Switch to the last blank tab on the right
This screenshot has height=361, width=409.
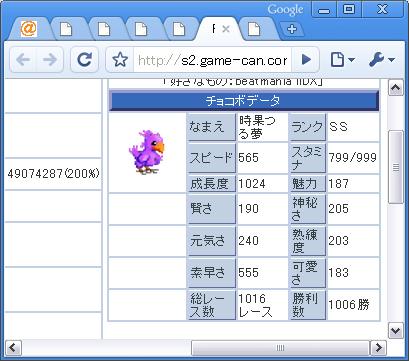pyautogui.click(x=254, y=29)
